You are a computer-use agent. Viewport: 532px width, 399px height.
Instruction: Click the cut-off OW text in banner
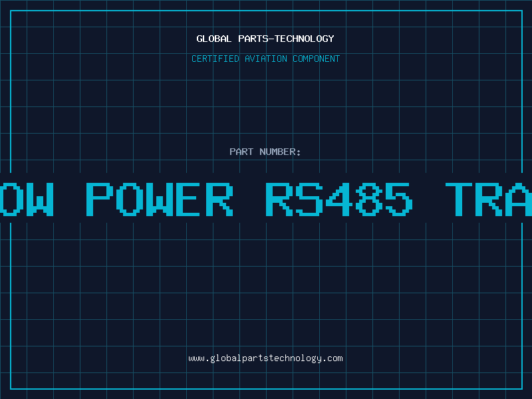click(27, 199)
